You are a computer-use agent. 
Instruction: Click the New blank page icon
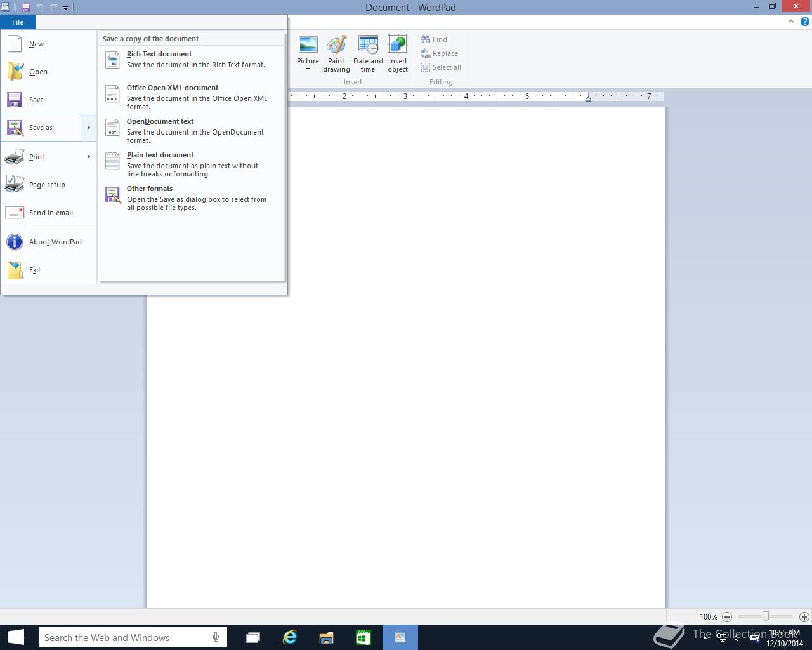15,44
